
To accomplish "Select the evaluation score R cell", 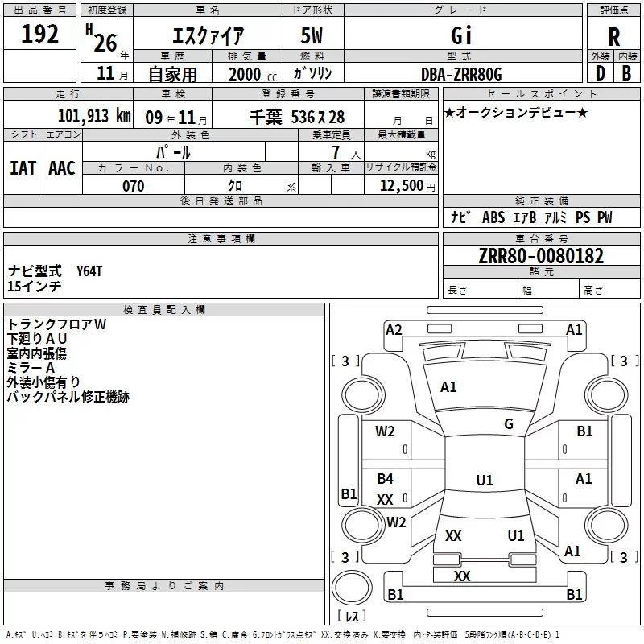I will (613, 36).
